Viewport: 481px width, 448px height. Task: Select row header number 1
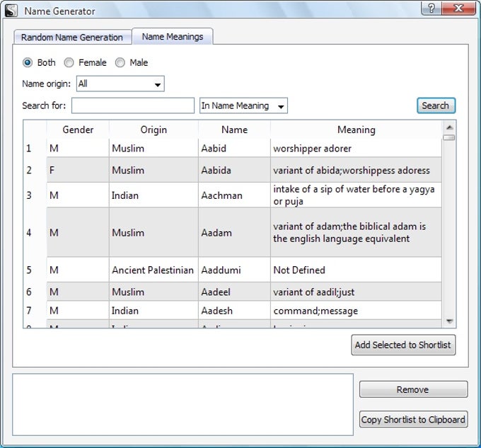tap(35, 148)
